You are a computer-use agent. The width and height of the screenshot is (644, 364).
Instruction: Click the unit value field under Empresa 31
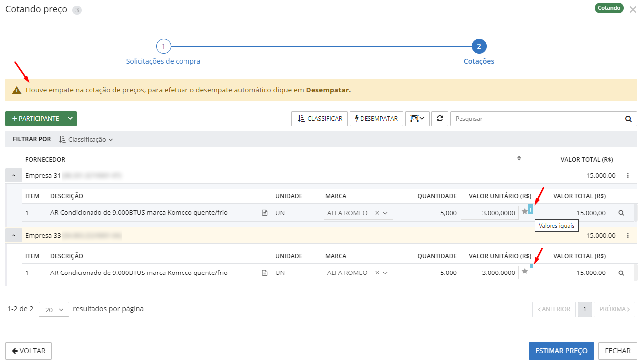click(490, 213)
